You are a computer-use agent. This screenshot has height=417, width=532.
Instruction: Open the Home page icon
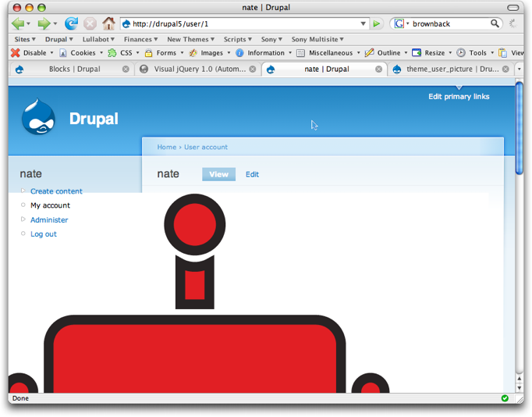coord(109,23)
